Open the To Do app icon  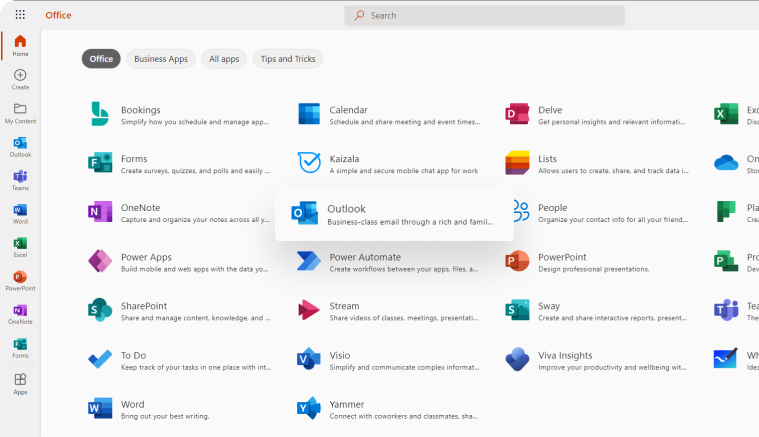(100, 360)
